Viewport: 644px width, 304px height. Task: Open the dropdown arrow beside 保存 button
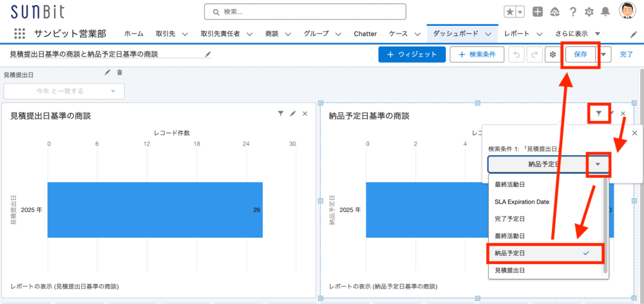pos(603,55)
